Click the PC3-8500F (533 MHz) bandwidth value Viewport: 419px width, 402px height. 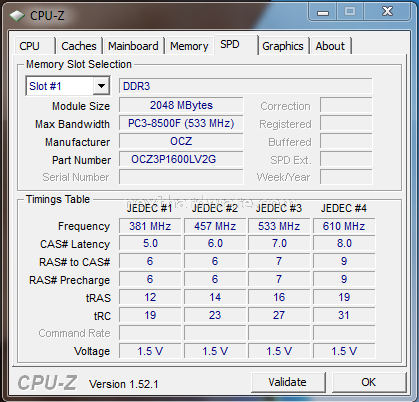pyautogui.click(x=181, y=123)
